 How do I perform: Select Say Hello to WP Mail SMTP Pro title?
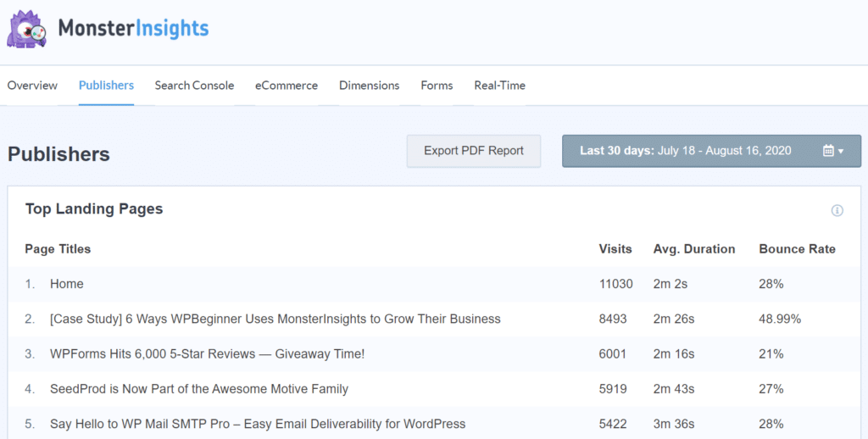point(258,424)
